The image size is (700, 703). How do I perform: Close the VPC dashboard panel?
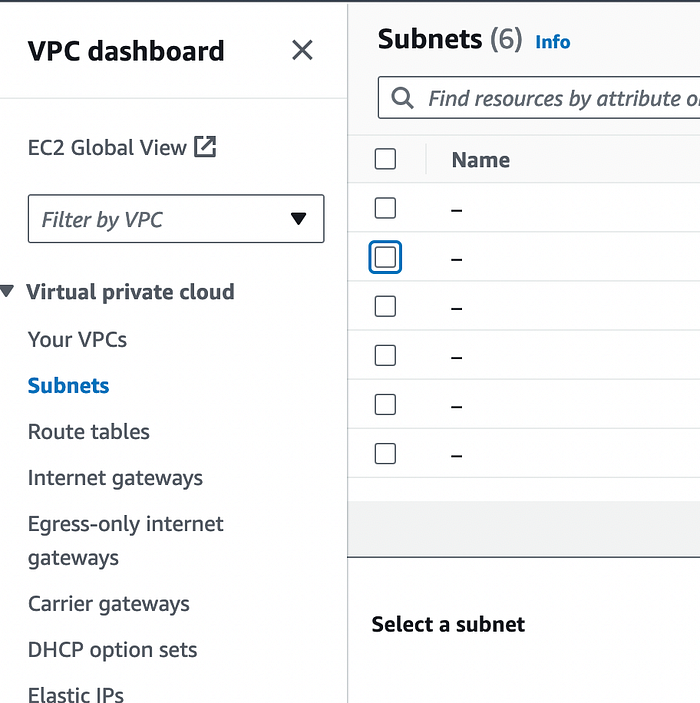coord(302,51)
